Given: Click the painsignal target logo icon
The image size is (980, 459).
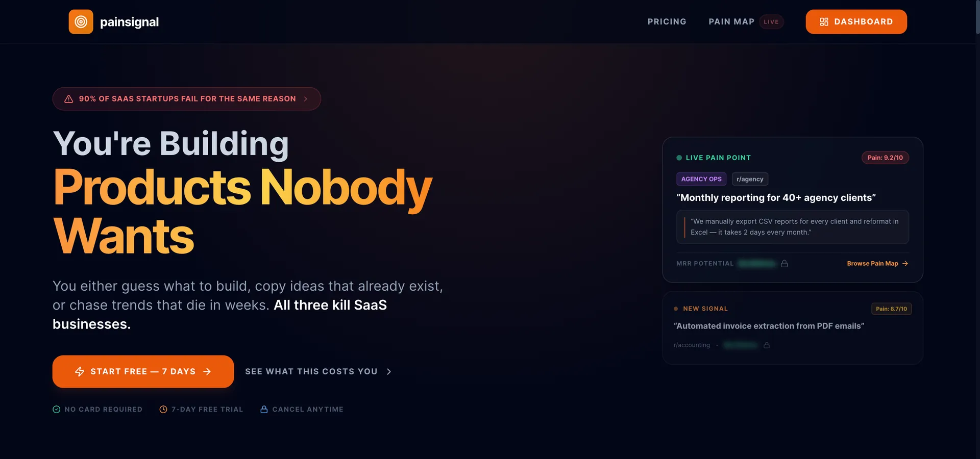Looking at the screenshot, I should tap(81, 22).
